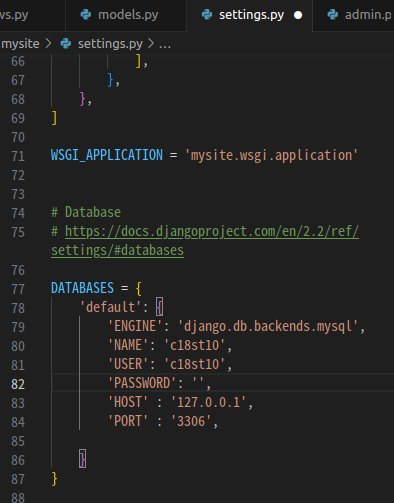Click the highlighted opening brace after 'default'
The image size is (394, 503).
click(x=160, y=307)
